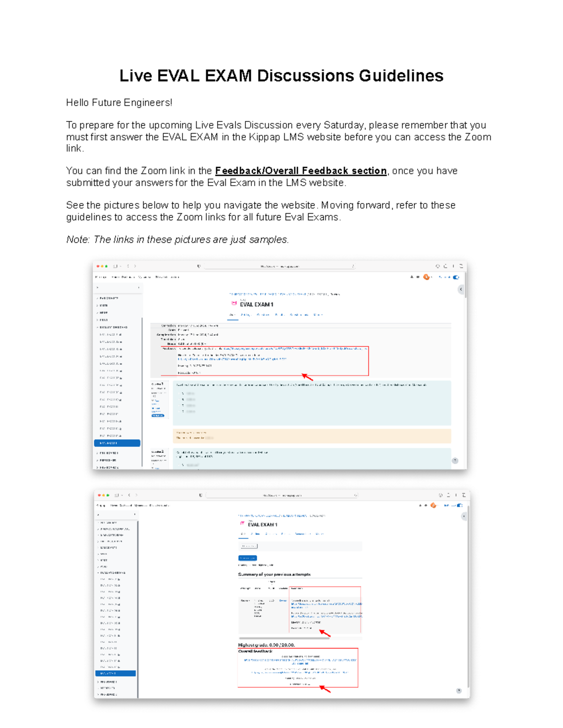Click the 'Summary of your previous attempts' heading
563x728 pixels.
pos(274,574)
